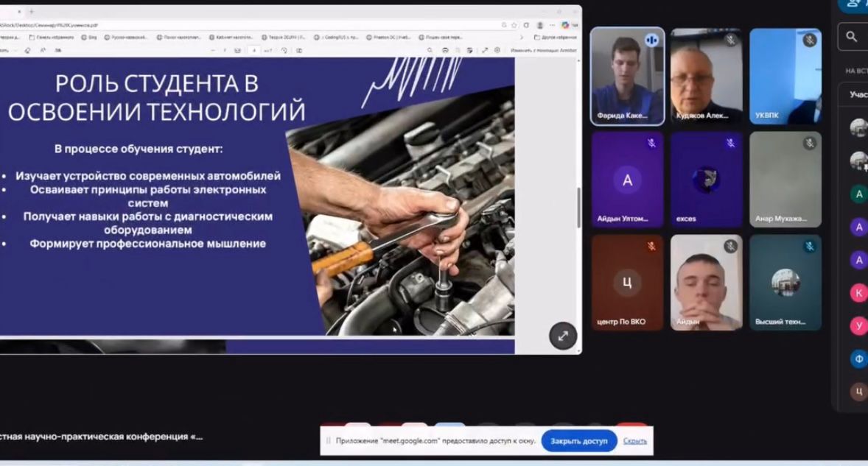Click the favorites star icon in address bar

[514, 25]
